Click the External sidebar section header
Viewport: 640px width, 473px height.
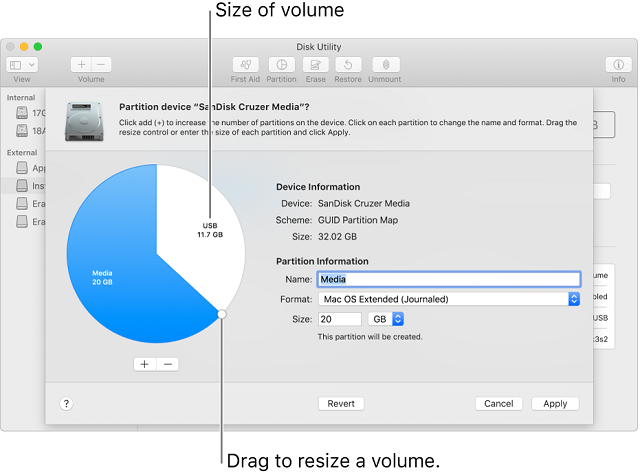22,153
